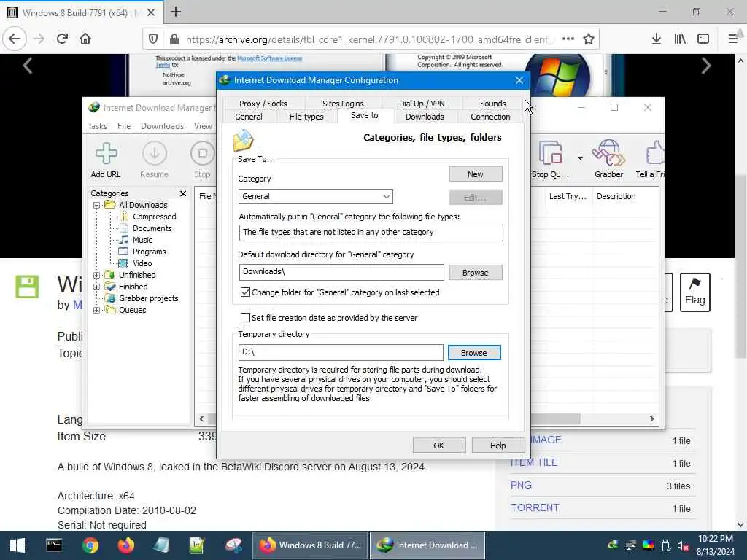The image size is (747, 560).
Task: Click the muted volume tray icon
Action: pos(683,545)
